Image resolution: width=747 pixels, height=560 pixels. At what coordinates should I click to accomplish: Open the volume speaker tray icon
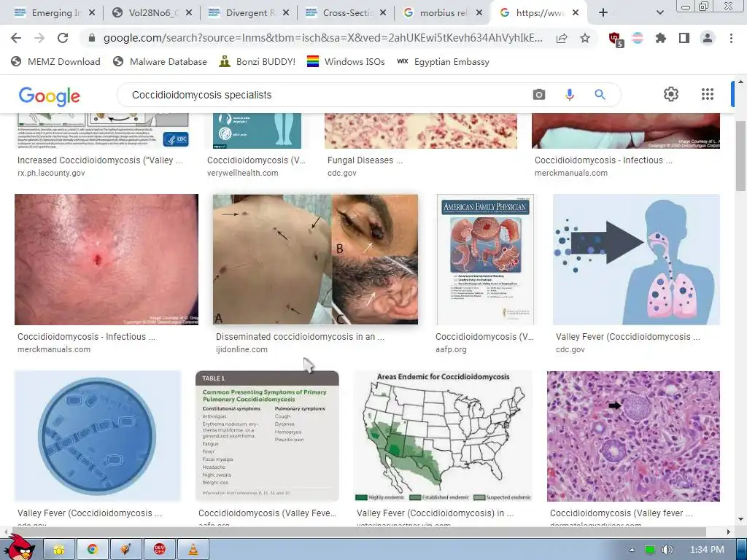pyautogui.click(x=667, y=550)
